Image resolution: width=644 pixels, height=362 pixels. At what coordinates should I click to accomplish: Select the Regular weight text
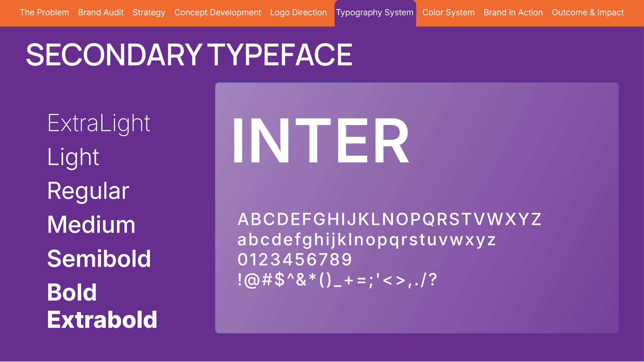click(88, 191)
